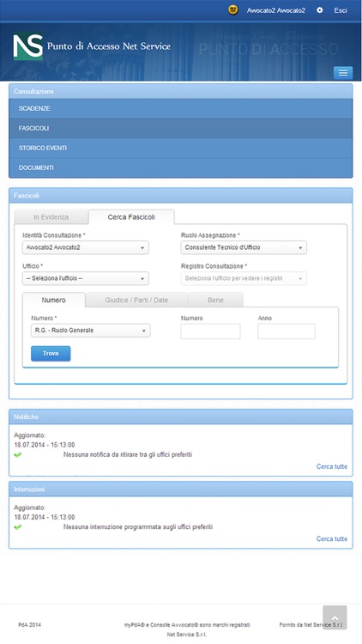Click green checkmark beside Nessuna notifica

pyautogui.click(x=18, y=454)
